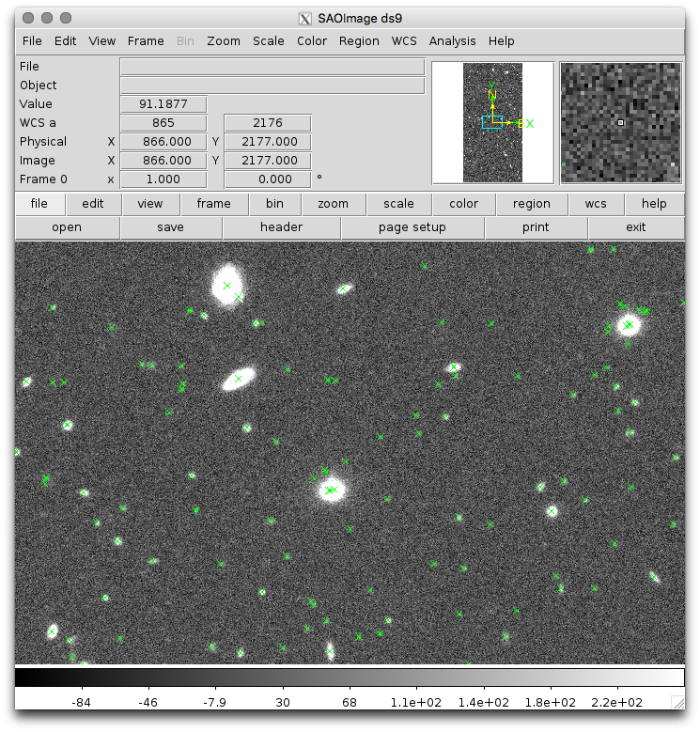
Task: Open the Scale menu
Action: 269,41
